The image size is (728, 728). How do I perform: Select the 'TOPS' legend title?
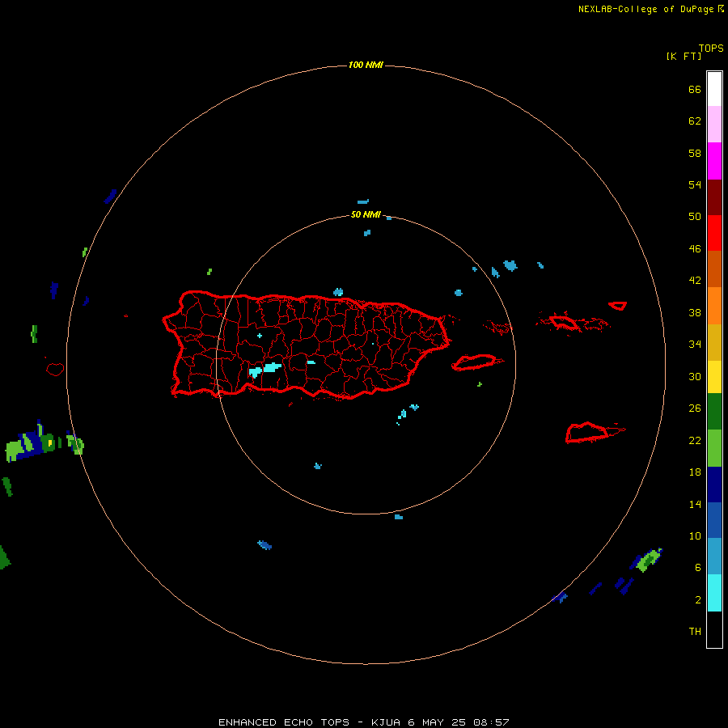(x=711, y=48)
